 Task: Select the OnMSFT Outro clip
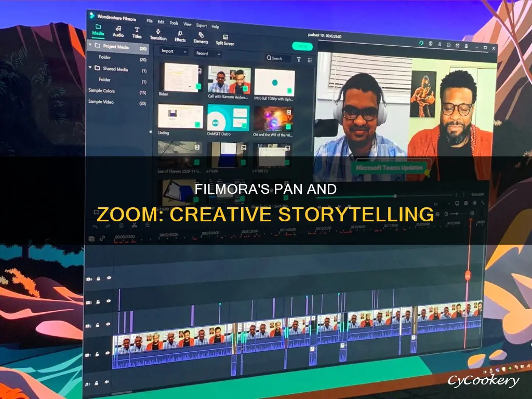pyautogui.click(x=229, y=118)
